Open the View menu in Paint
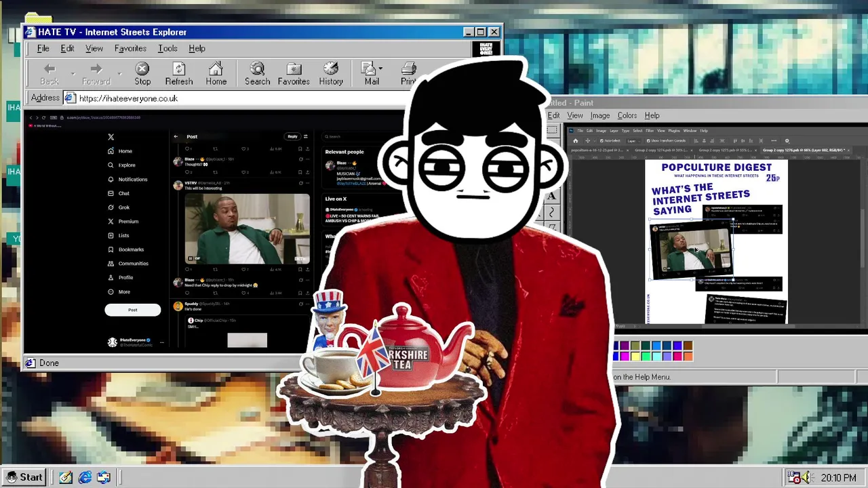868x488 pixels. (x=575, y=115)
